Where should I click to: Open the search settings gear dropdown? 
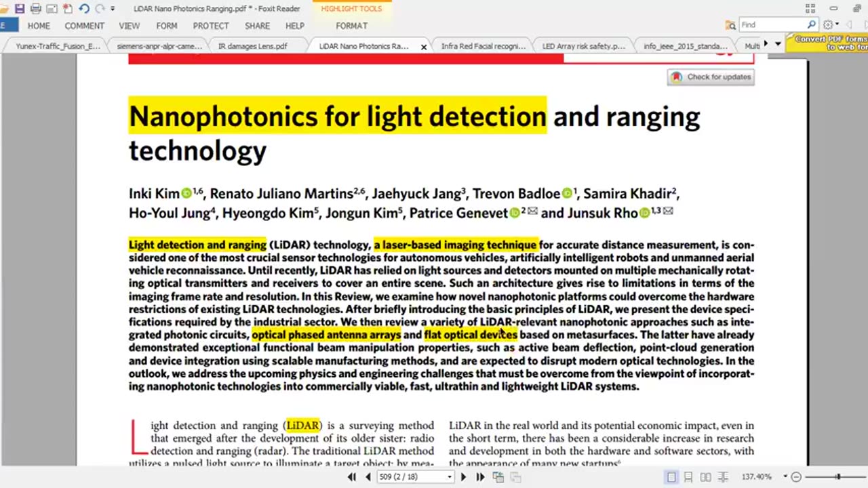830,25
